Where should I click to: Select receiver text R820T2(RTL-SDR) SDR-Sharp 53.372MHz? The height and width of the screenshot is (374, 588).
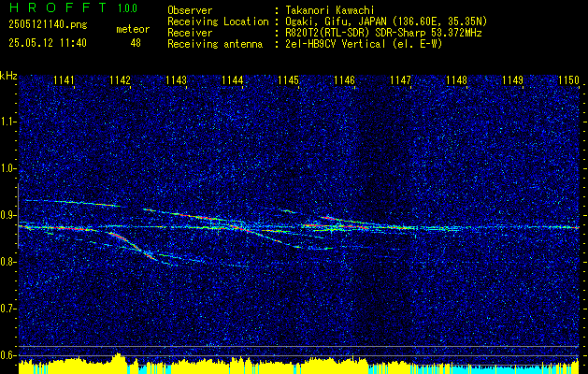[383, 33]
